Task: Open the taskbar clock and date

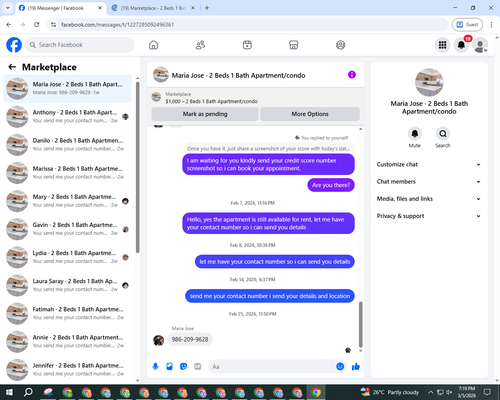Action: point(467,392)
